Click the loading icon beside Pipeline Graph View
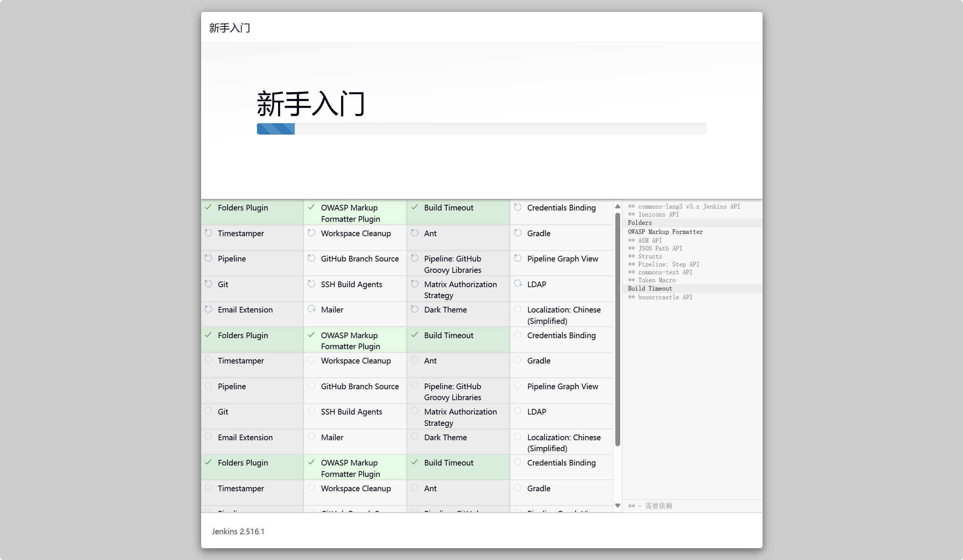This screenshot has height=560, width=963. click(518, 258)
